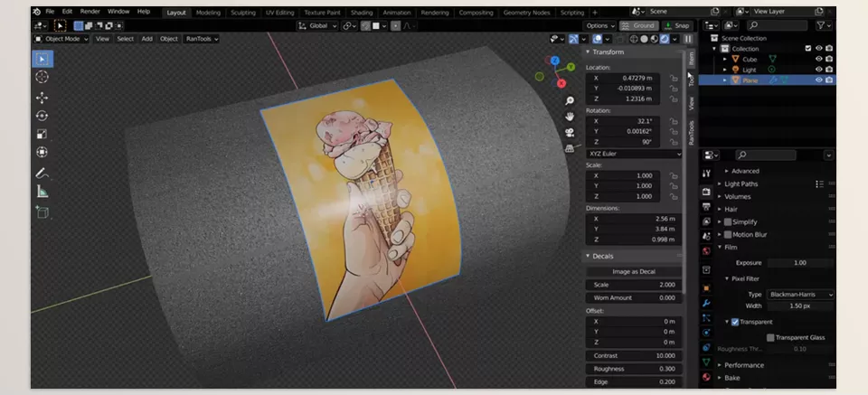This screenshot has height=395, width=868.
Task: Collapse the Transform panel
Action: click(588, 52)
